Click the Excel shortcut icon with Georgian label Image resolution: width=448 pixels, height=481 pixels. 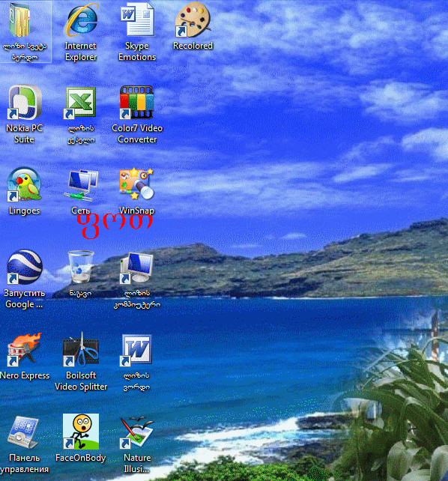pyautogui.click(x=80, y=103)
